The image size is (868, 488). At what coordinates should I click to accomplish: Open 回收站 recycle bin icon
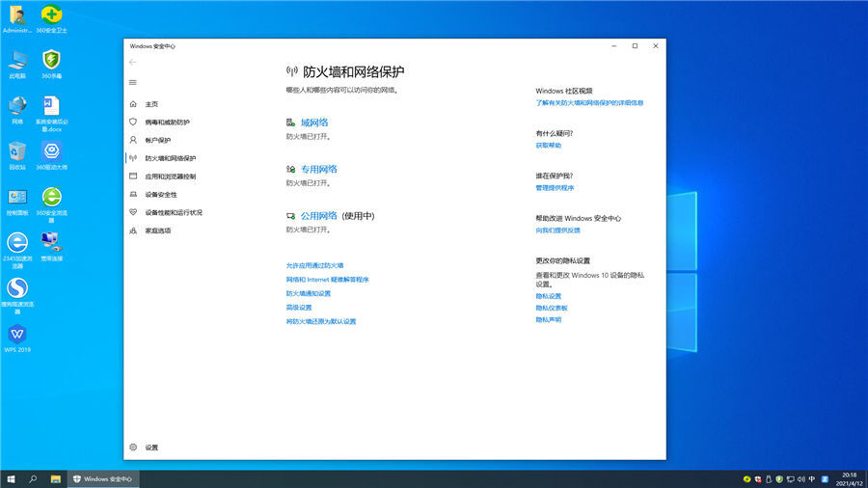pos(17,155)
